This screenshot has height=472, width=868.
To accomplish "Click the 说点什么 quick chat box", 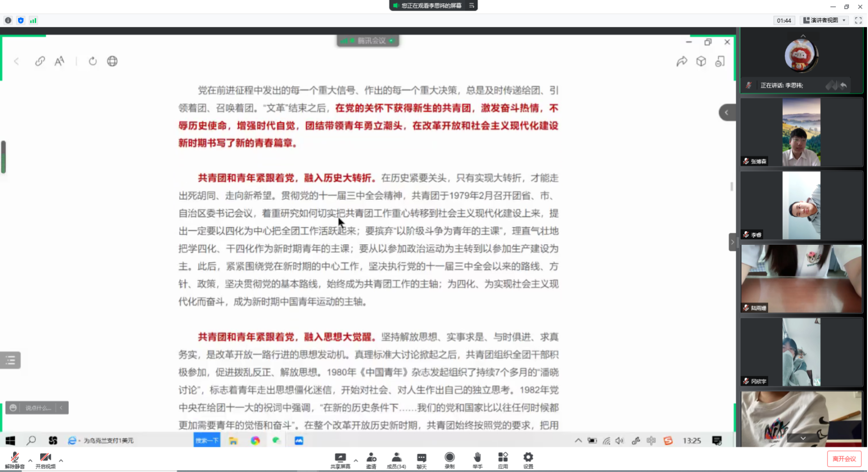I will pos(38,408).
